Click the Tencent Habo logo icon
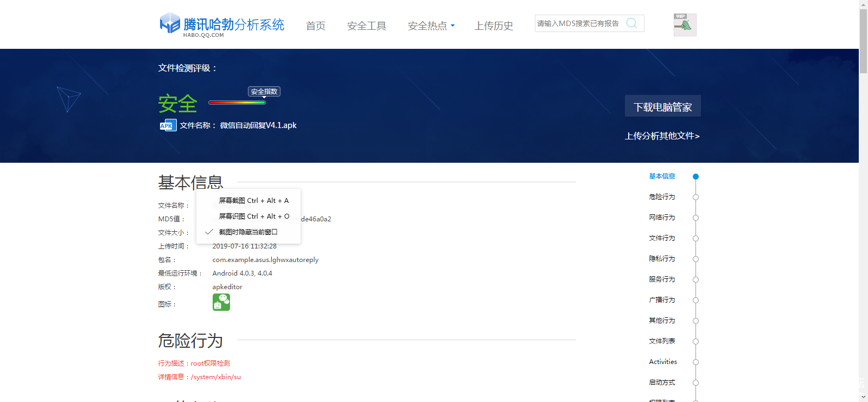This screenshot has width=868, height=402. (170, 23)
